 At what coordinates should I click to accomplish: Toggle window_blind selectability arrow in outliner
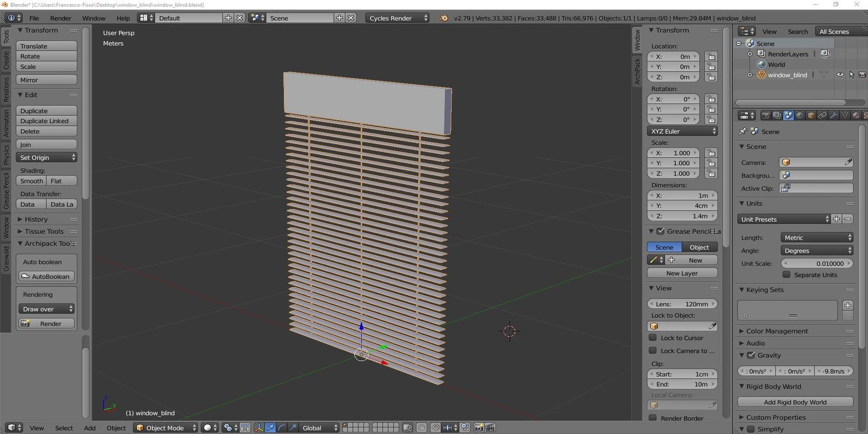[x=852, y=75]
